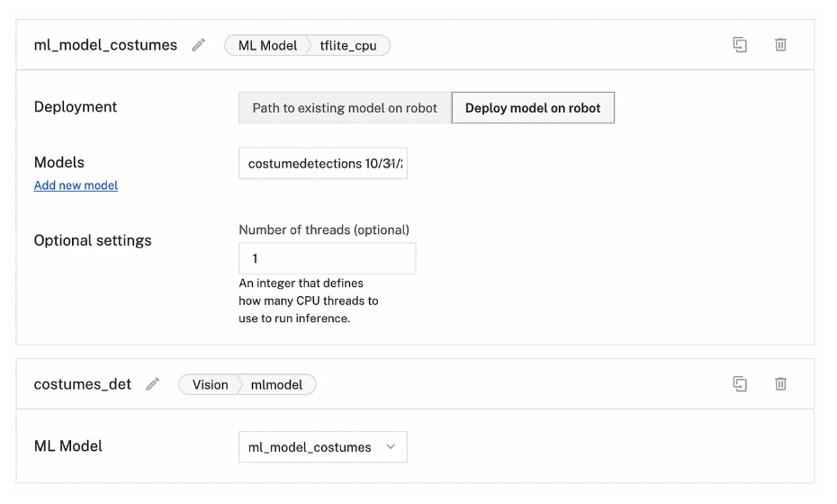Click the ML Model type tag
The height and width of the screenshot is (504, 837).
pyautogui.click(x=266, y=45)
